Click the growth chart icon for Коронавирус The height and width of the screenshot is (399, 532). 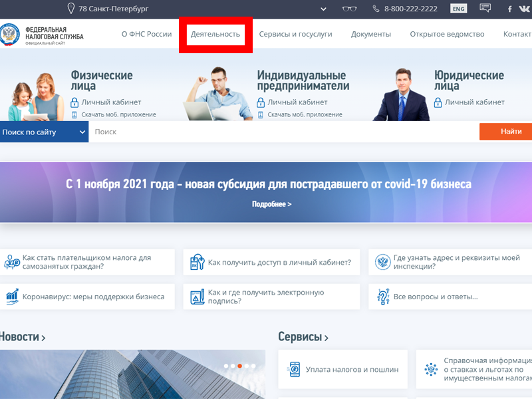[12, 297]
